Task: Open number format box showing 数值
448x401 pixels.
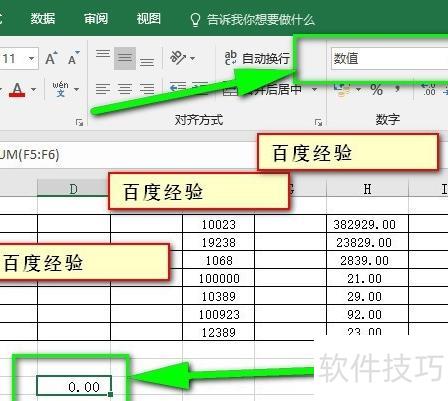Action: [389, 59]
